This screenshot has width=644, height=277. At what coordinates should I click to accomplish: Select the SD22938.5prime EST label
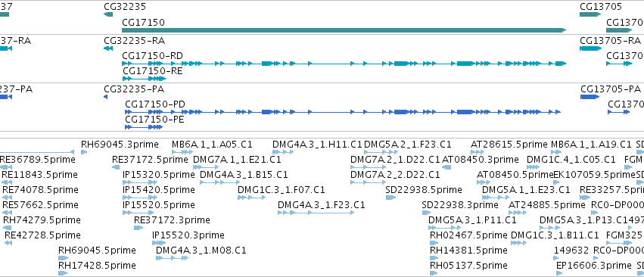pos(425,190)
